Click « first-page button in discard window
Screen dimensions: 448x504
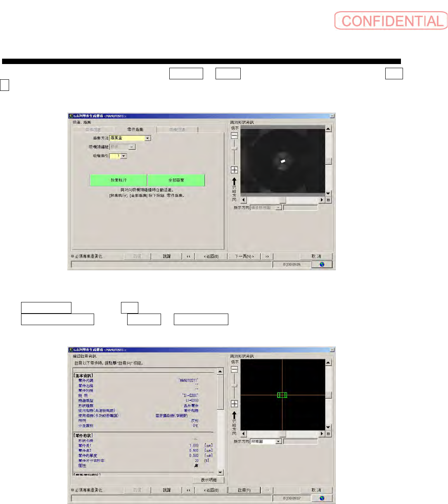[x=189, y=257]
